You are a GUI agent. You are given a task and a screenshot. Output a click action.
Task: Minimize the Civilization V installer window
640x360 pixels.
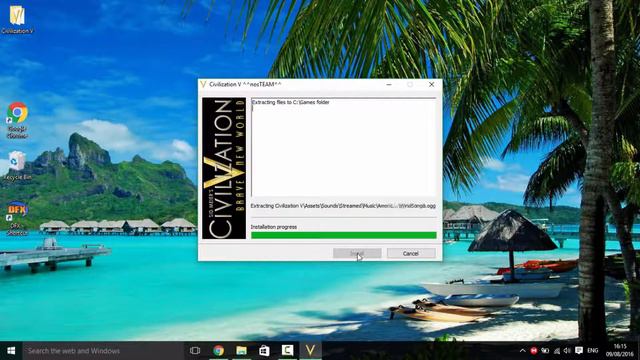[389, 84]
